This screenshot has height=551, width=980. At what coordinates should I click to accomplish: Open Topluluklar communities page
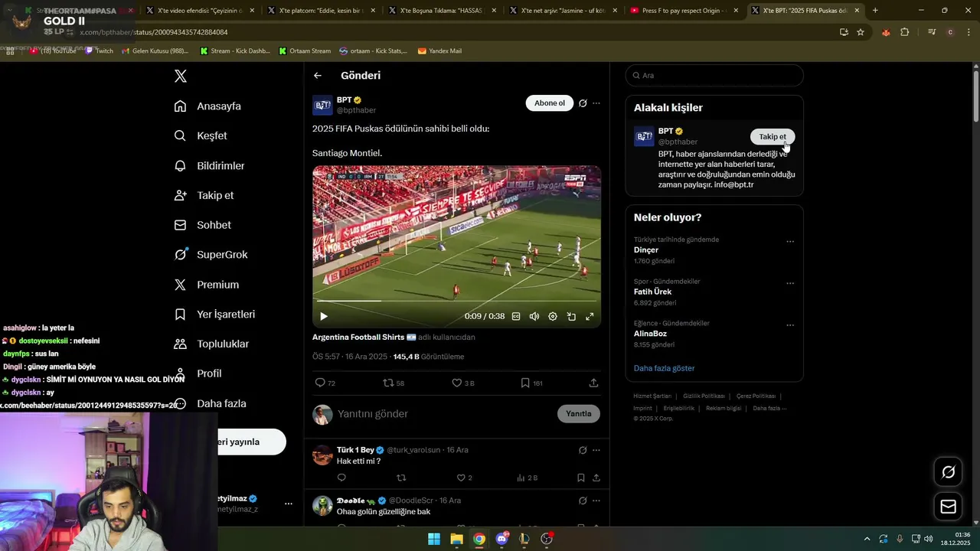click(211, 344)
